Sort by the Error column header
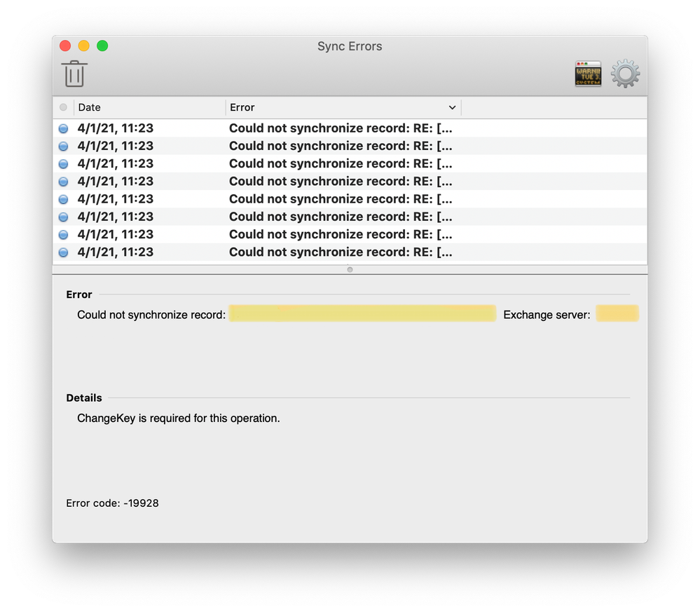 tap(343, 107)
